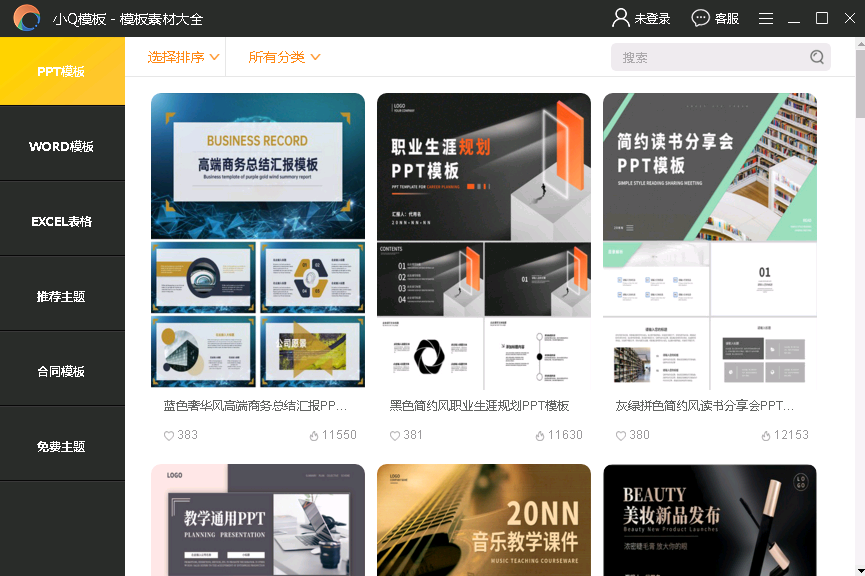Open the hamburger main menu icon

pyautogui.click(x=766, y=18)
